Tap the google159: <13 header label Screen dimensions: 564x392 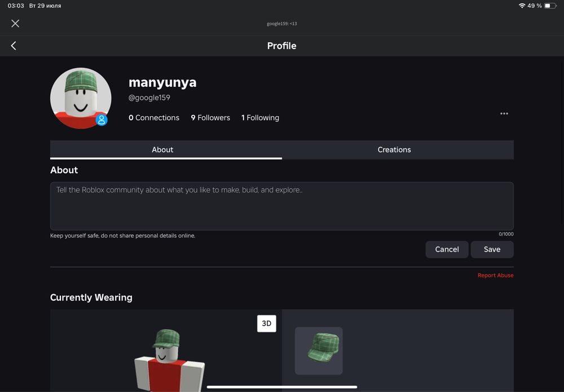pos(281,24)
